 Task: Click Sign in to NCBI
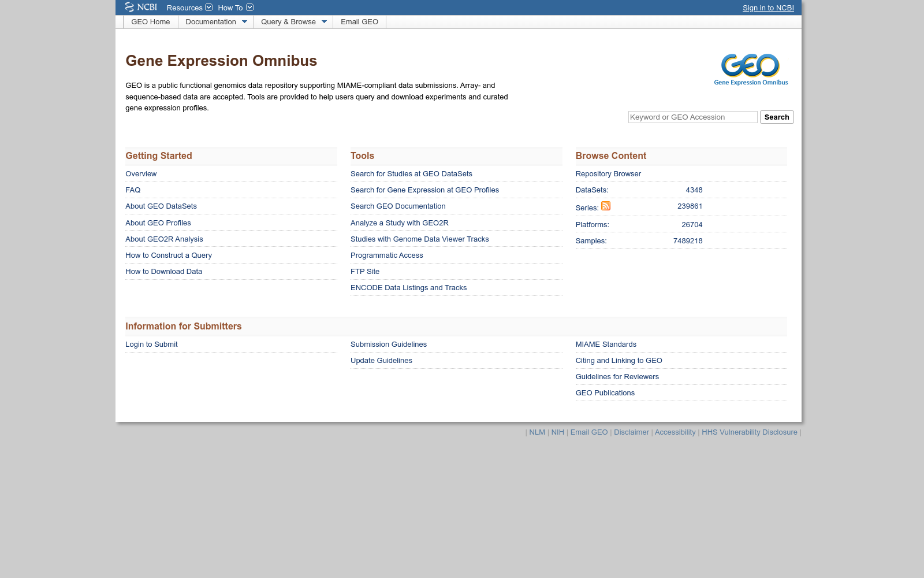(x=768, y=8)
